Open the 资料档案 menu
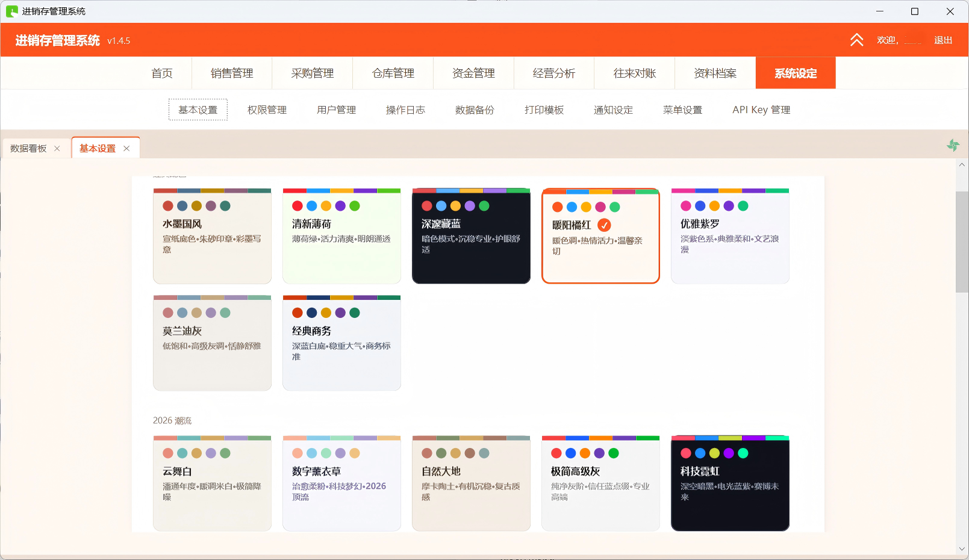 [x=715, y=73]
